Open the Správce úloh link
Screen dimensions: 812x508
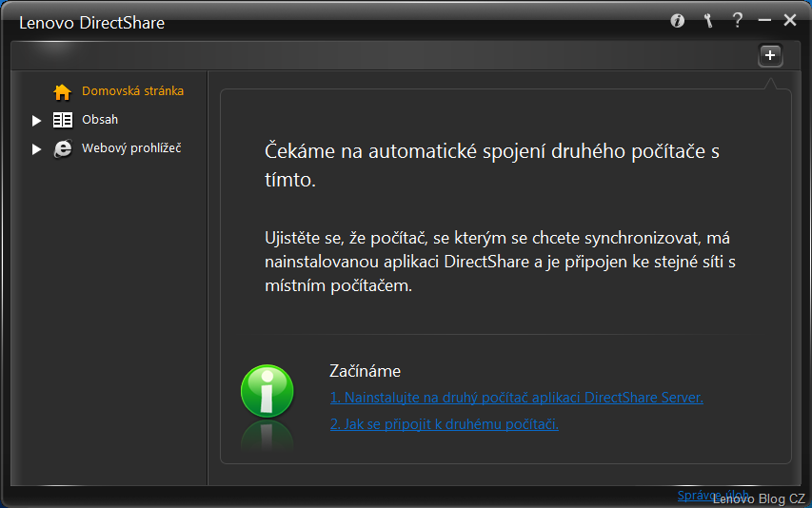point(700,495)
